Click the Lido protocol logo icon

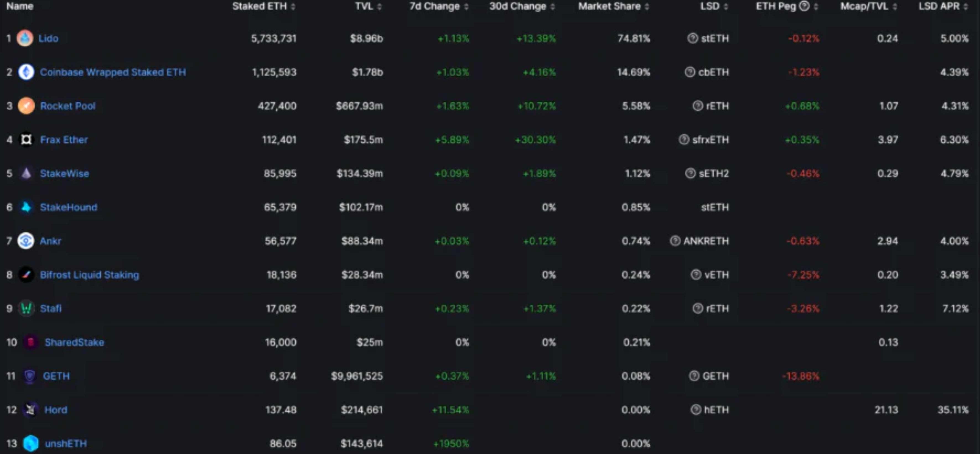(25, 38)
